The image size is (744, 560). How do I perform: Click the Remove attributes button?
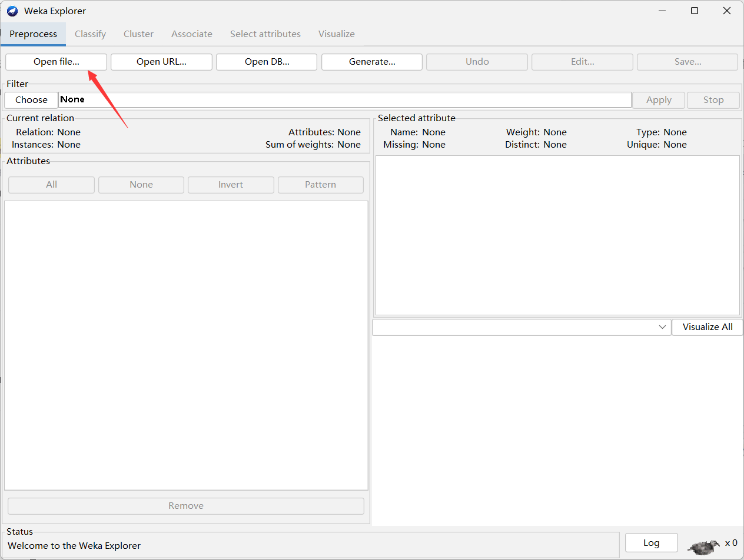point(186,506)
